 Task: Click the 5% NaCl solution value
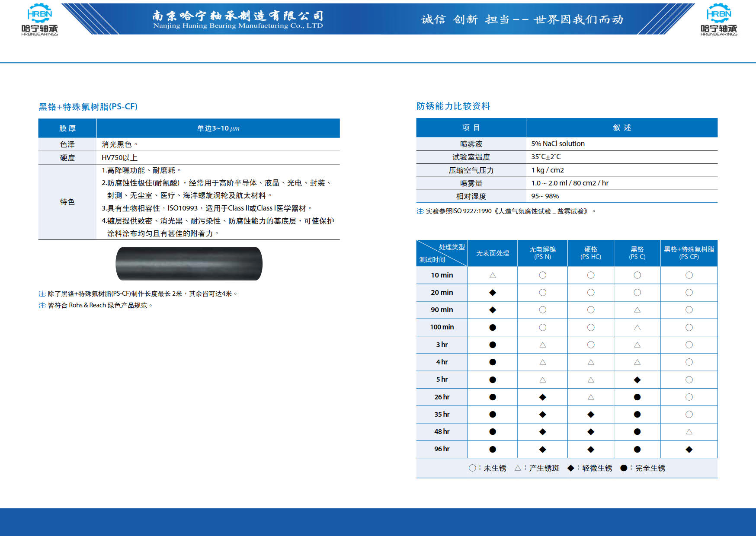[558, 144]
